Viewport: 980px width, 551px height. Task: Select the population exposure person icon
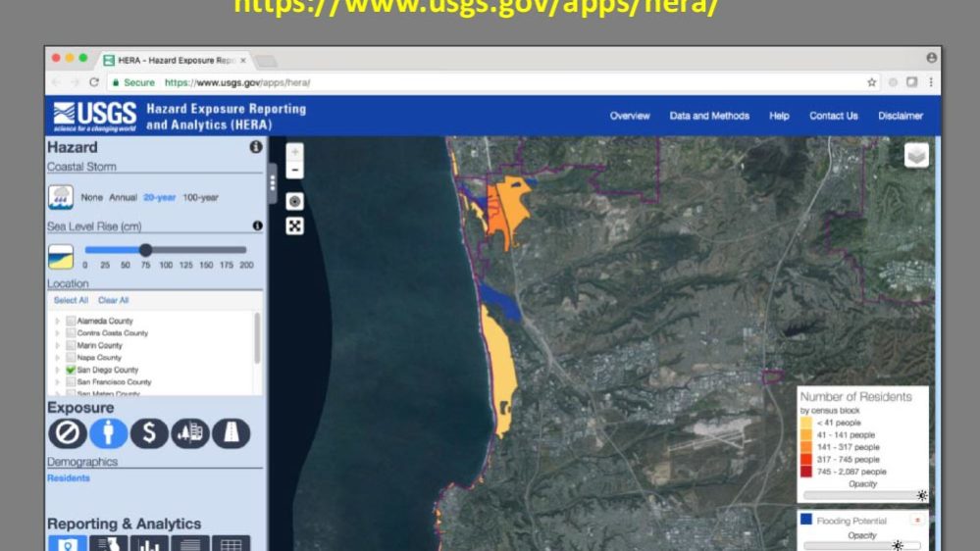pyautogui.click(x=108, y=433)
